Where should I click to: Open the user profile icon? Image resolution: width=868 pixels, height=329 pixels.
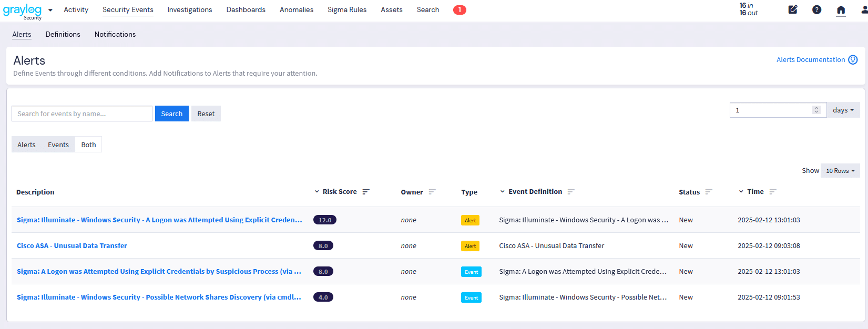(864, 9)
